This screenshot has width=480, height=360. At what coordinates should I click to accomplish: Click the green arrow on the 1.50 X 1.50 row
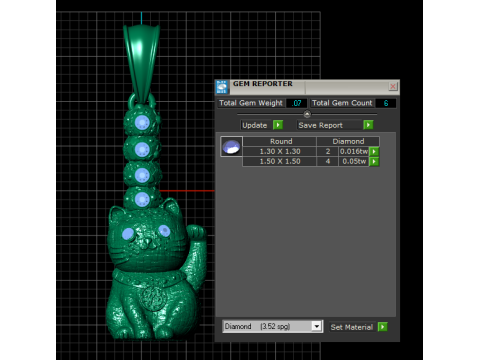374,162
